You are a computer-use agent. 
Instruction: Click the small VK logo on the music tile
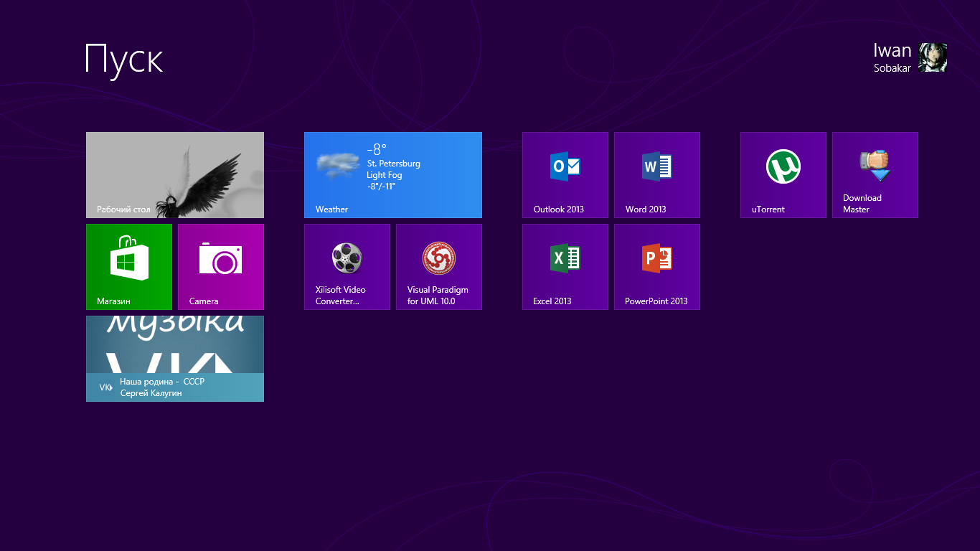click(105, 387)
